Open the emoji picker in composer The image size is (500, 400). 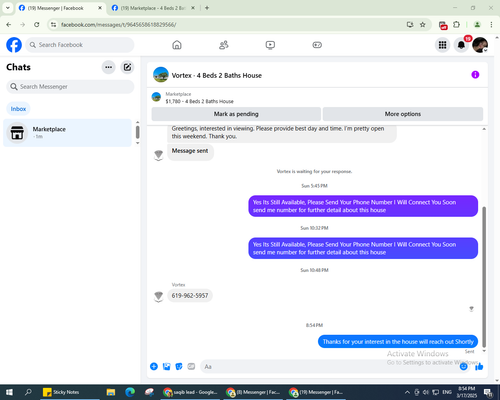coord(463,367)
